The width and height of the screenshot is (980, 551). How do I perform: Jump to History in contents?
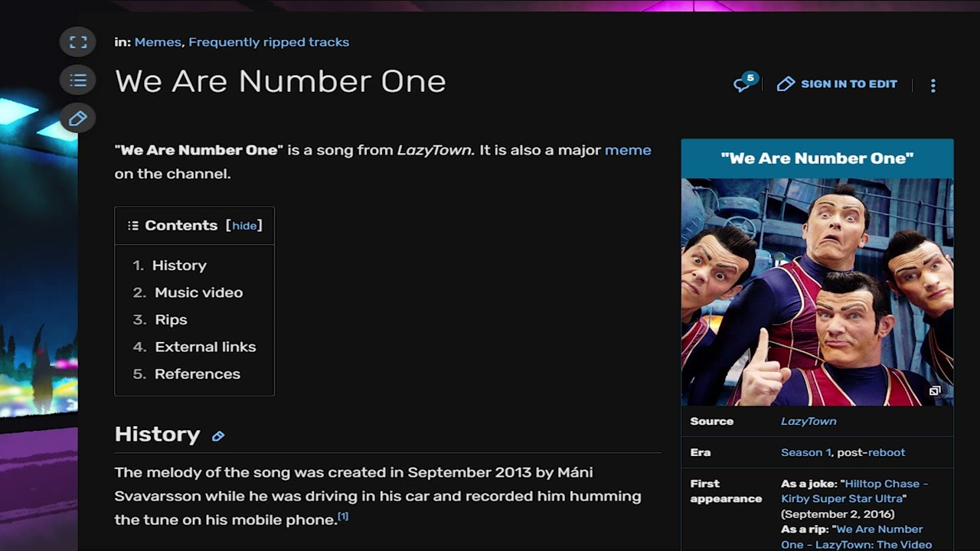(x=179, y=266)
